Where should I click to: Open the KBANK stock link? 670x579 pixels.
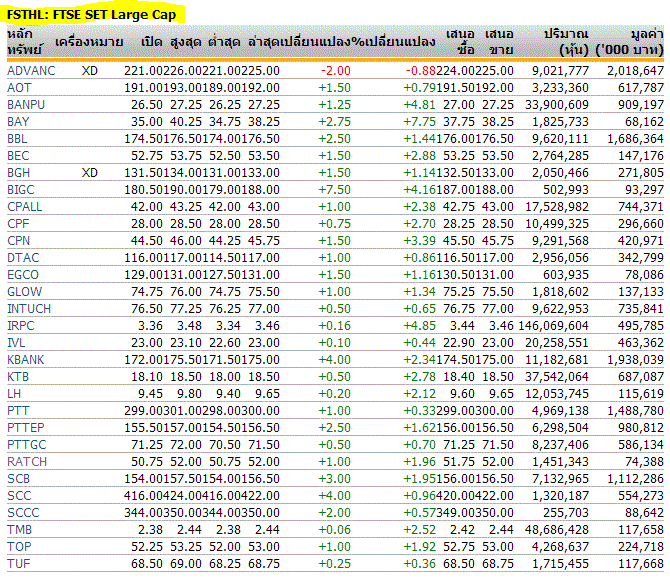(x=26, y=360)
